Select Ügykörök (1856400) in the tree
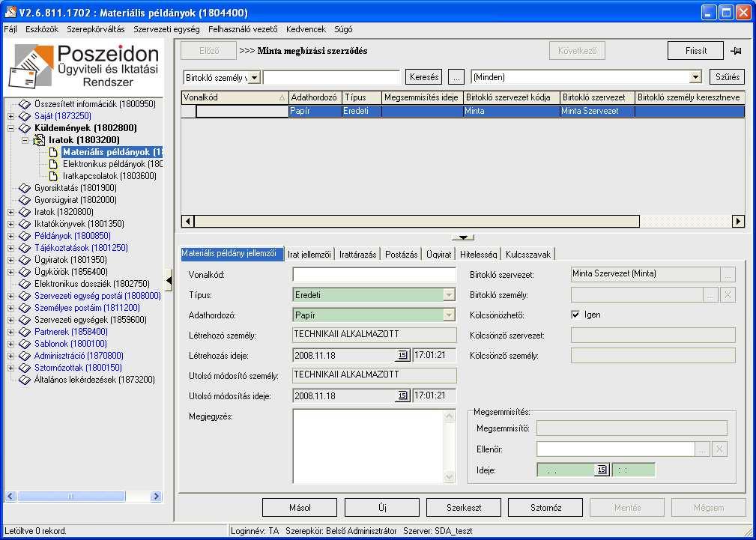The image size is (756, 540). pos(71,272)
